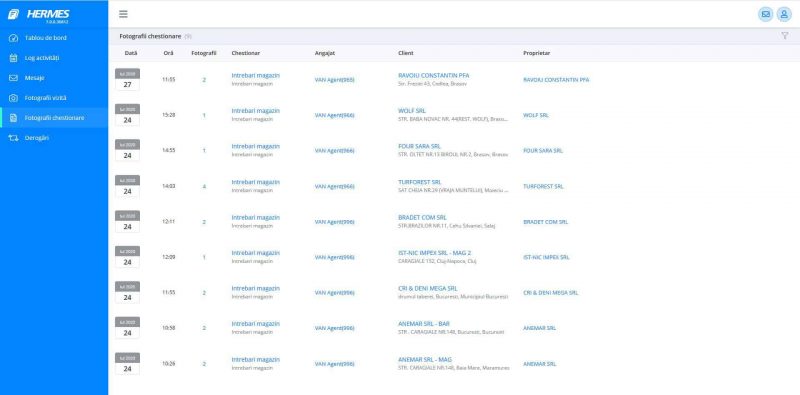Open the user profile icon
The width and height of the screenshot is (800, 395).
pos(784,14)
